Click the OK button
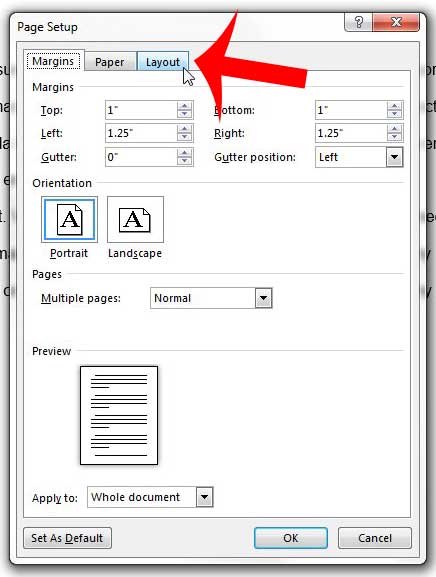The width and height of the screenshot is (436, 577). coord(291,538)
